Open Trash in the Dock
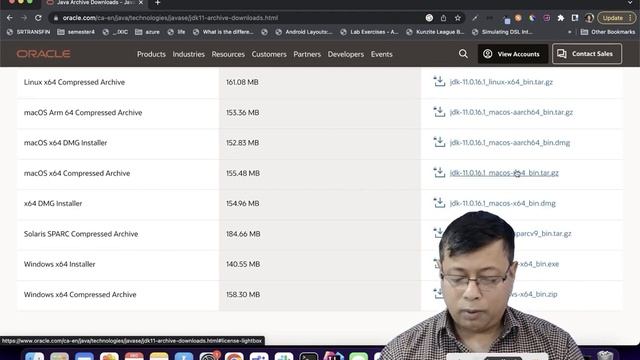 [x=605, y=356]
